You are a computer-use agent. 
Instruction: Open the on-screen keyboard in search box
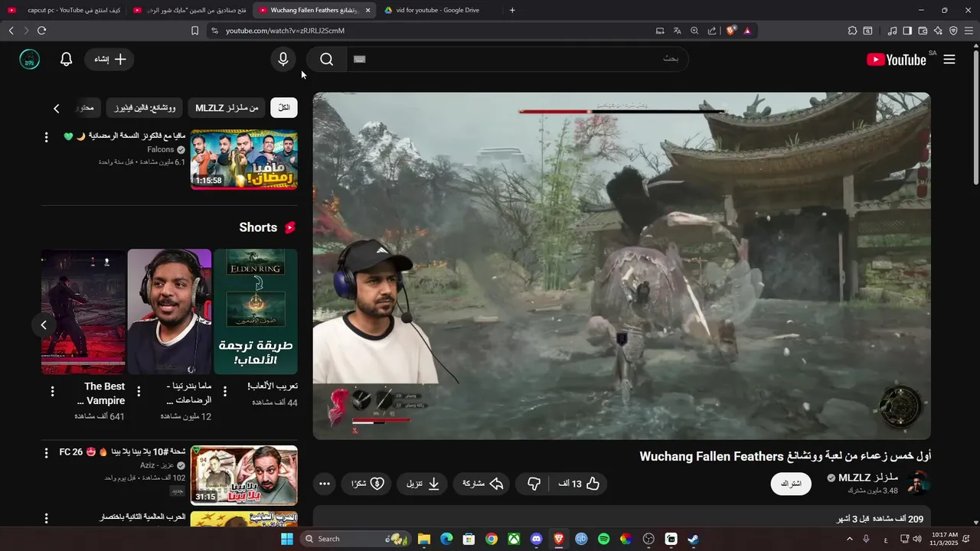pos(360,59)
